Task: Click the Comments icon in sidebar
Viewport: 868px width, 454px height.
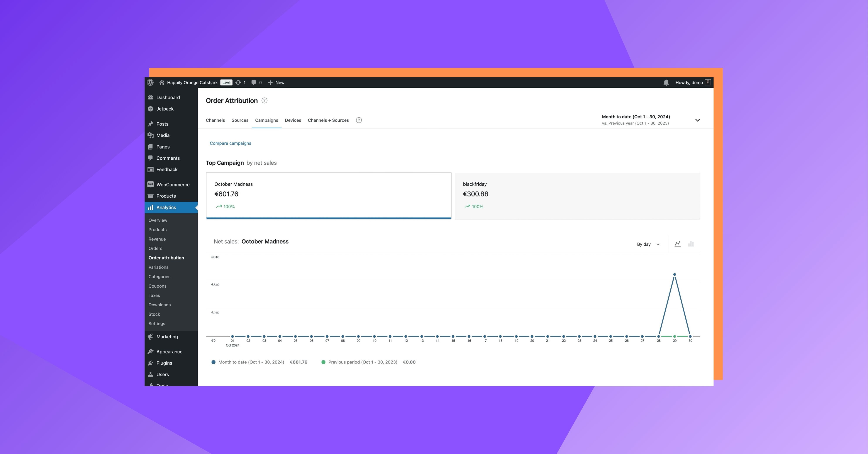Action: click(x=151, y=158)
